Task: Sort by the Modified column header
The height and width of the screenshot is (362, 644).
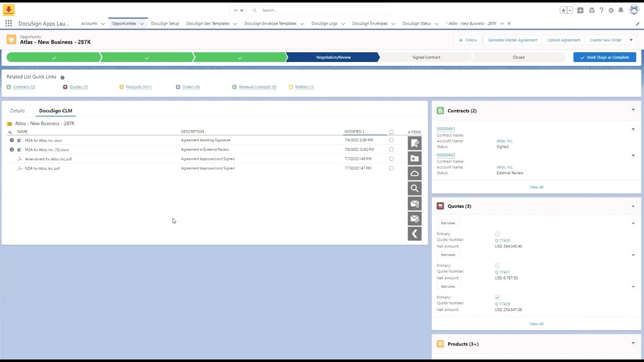Action: [354, 132]
